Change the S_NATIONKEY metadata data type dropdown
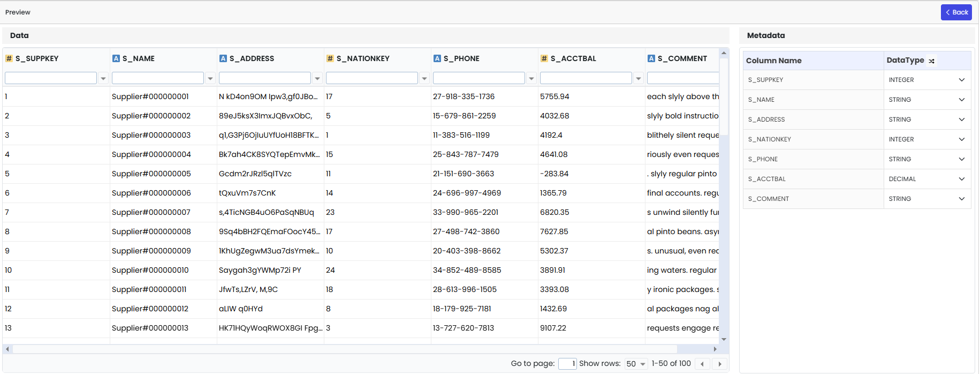This screenshot has width=980, height=374. pyautogui.click(x=927, y=139)
